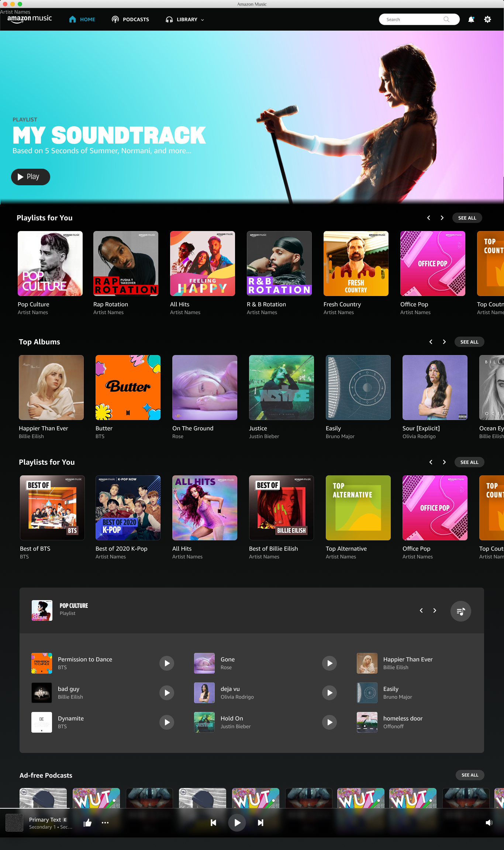Open the Best of Billie Eilish cover
The height and width of the screenshot is (850, 504).
pyautogui.click(x=282, y=508)
